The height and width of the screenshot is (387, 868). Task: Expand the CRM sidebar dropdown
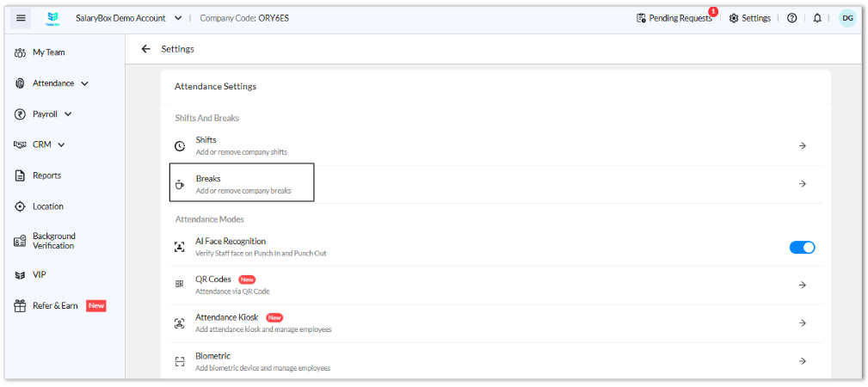[x=61, y=145]
